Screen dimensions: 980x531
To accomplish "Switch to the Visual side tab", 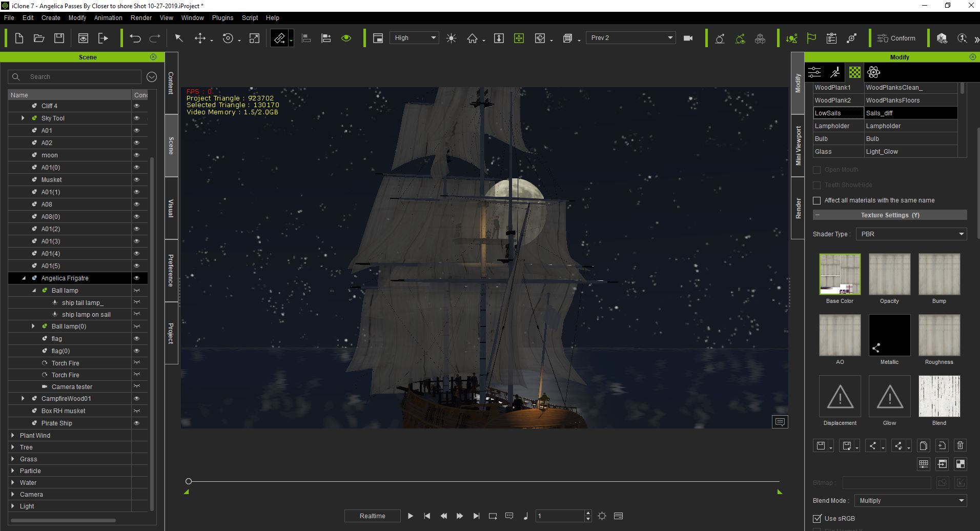I will (x=171, y=208).
